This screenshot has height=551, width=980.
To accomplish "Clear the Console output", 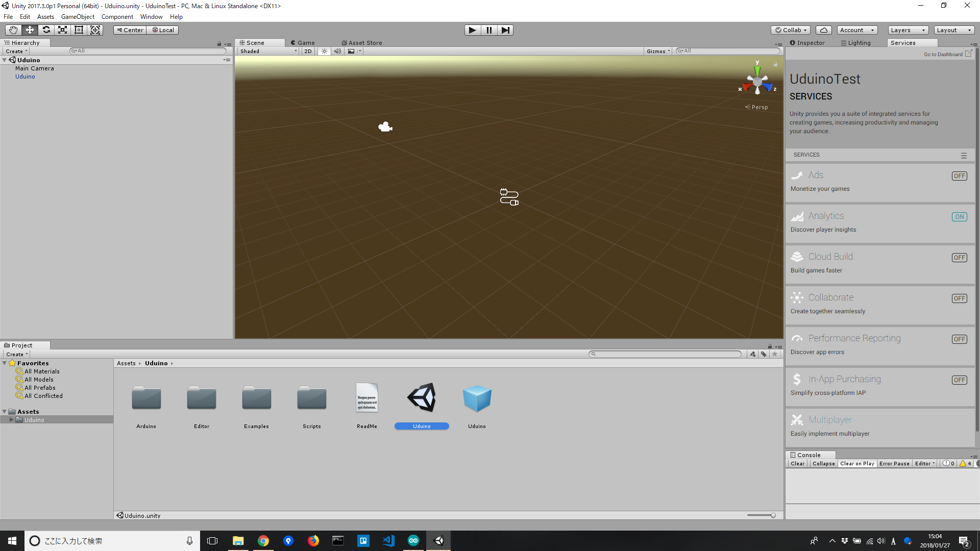I will (x=797, y=463).
